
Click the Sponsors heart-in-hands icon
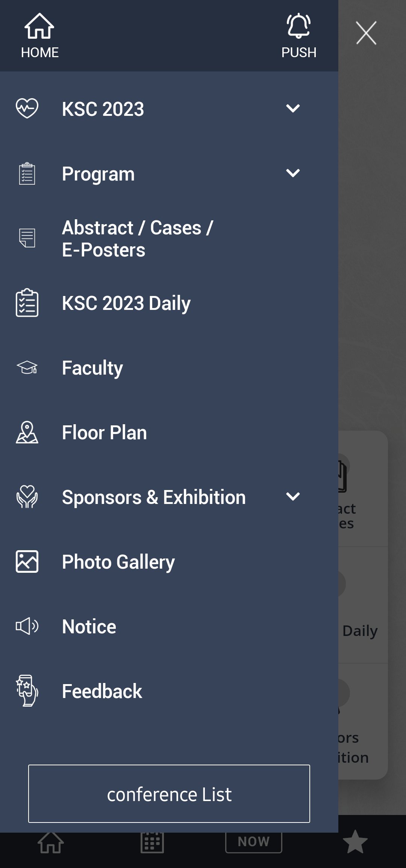[x=27, y=497]
